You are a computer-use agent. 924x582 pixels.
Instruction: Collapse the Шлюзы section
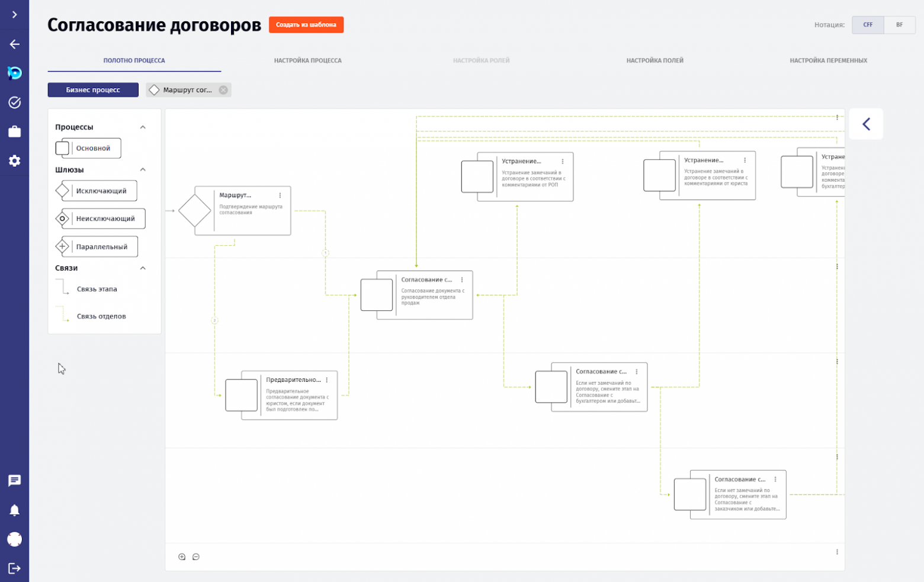click(143, 170)
